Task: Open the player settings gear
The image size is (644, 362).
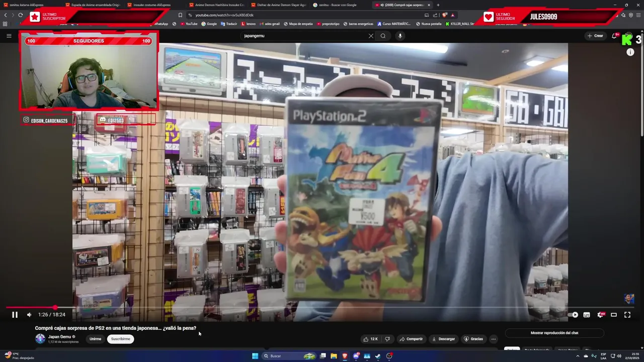Action: pos(600,315)
